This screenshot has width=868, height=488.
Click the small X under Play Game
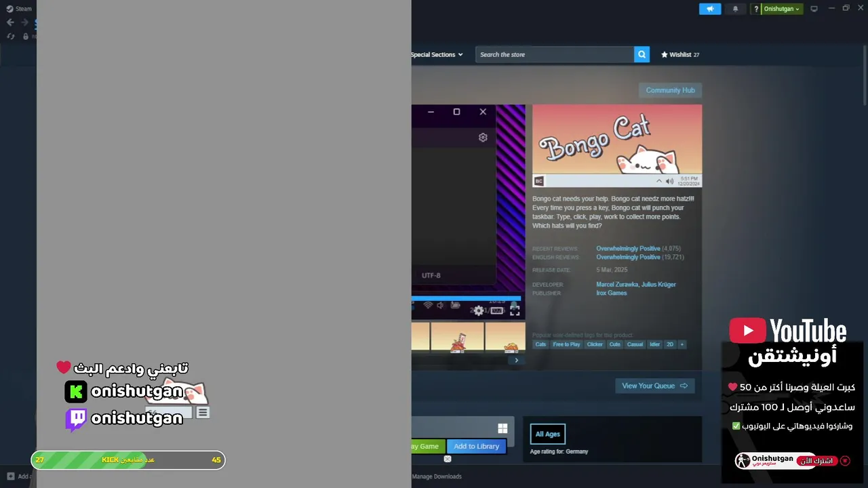[447, 459]
